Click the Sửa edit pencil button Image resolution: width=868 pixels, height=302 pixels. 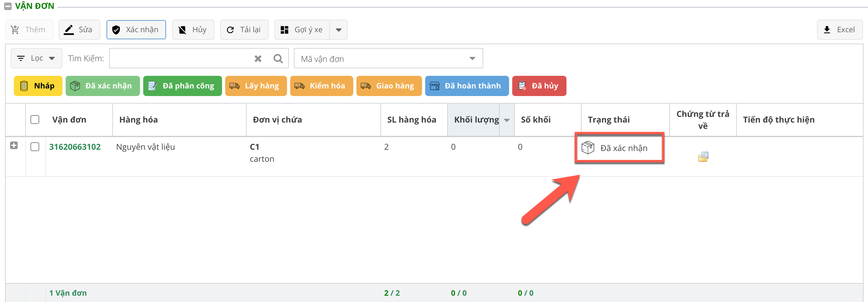point(79,30)
